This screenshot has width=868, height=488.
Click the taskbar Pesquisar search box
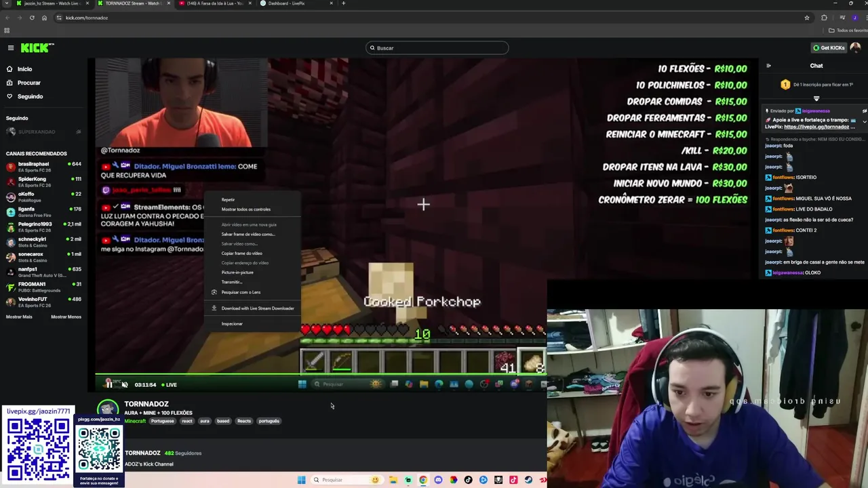(x=346, y=480)
